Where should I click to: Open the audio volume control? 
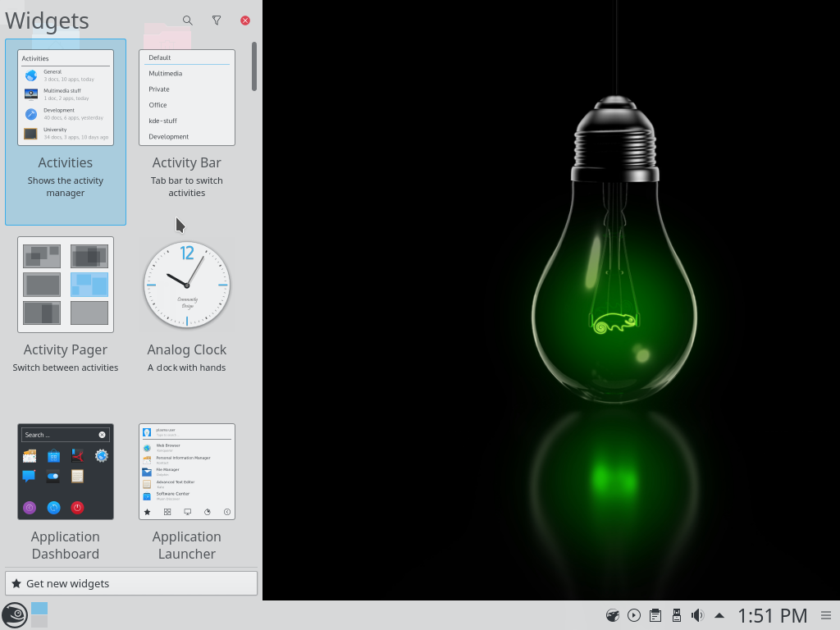[697, 615]
